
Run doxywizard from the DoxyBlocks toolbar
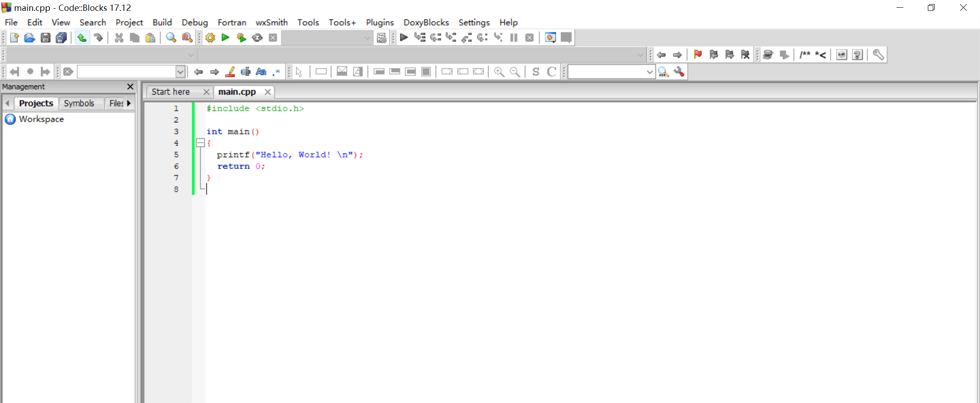768,54
